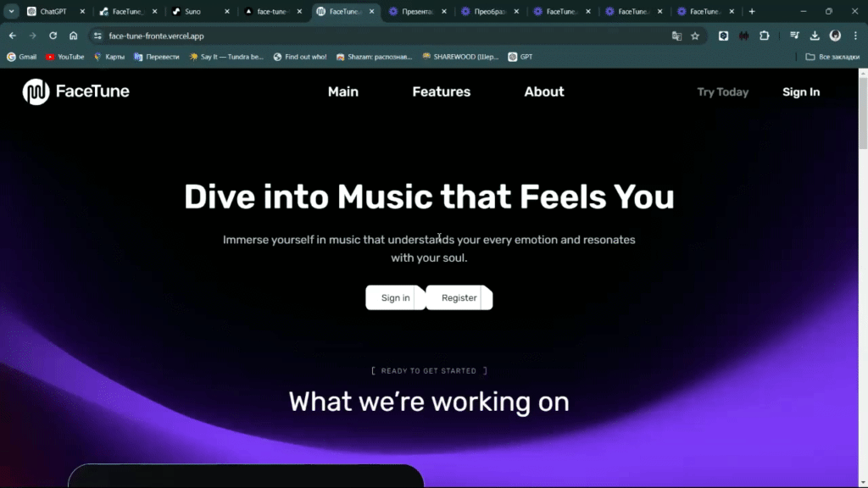Click the YouTube bookmark icon
The width and height of the screenshot is (868, 488).
coord(49,56)
